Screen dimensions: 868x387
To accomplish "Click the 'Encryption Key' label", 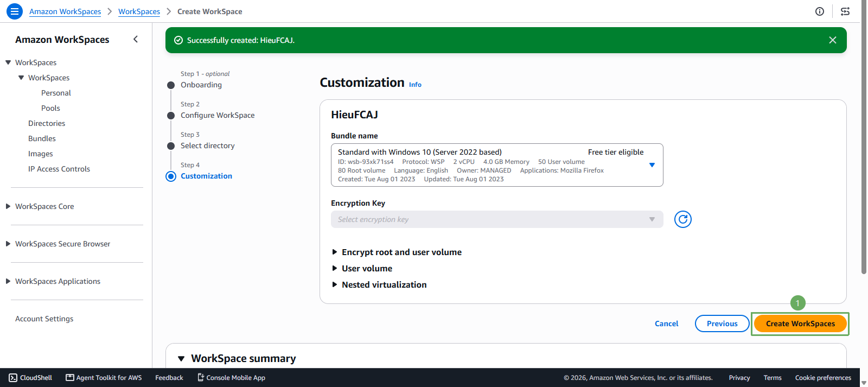I will (358, 203).
